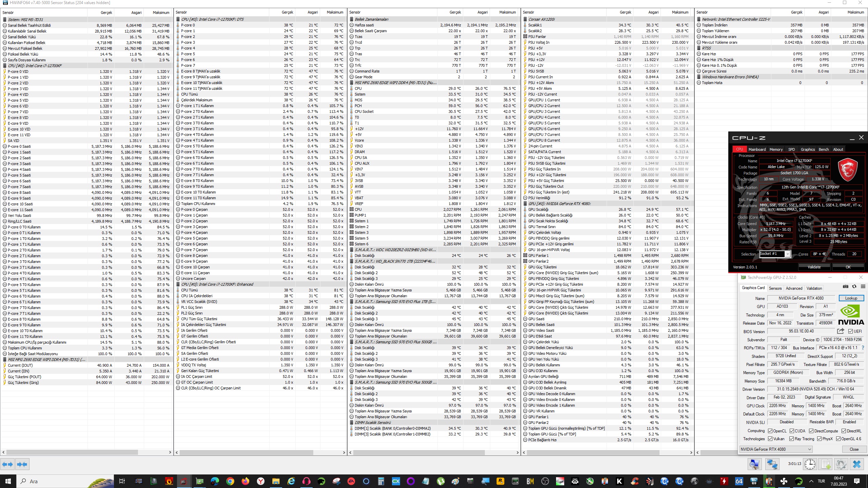Screen dimensions: 868x488
Task: Switch to Bench tab in CPU-Z
Action: [x=824, y=149]
